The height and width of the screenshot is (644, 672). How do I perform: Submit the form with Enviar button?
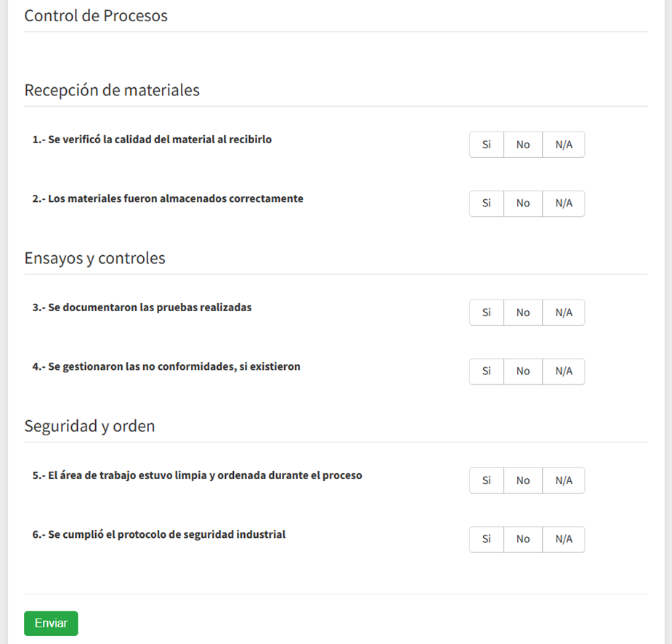click(x=51, y=624)
